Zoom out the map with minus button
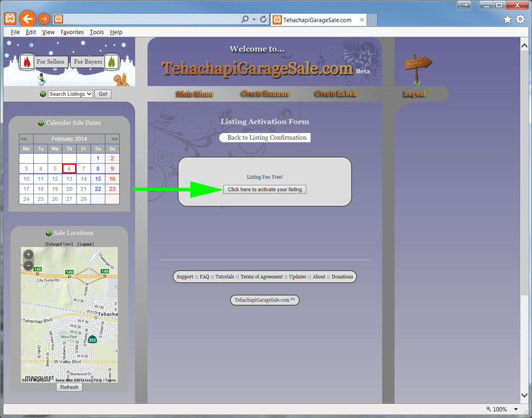 (x=29, y=265)
